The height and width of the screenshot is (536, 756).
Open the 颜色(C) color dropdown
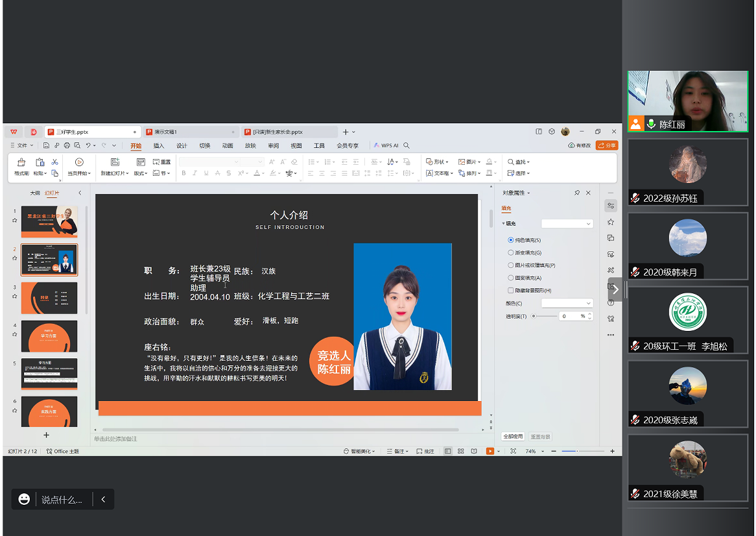click(x=567, y=303)
